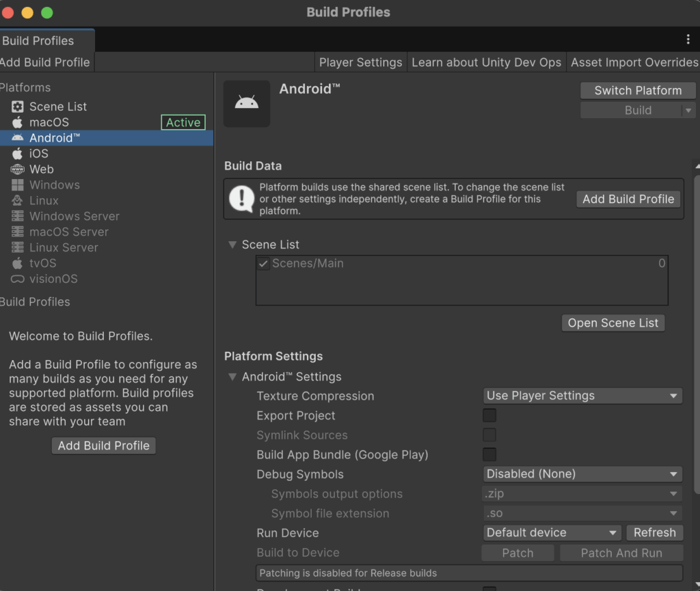Click the macOS Server icon
The image size is (700, 591).
pyautogui.click(x=17, y=232)
